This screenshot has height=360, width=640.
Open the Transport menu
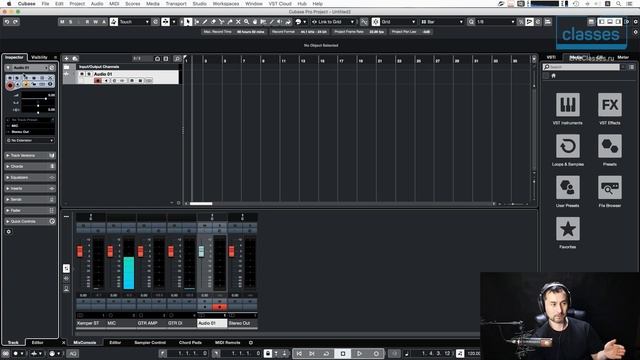[176, 3]
